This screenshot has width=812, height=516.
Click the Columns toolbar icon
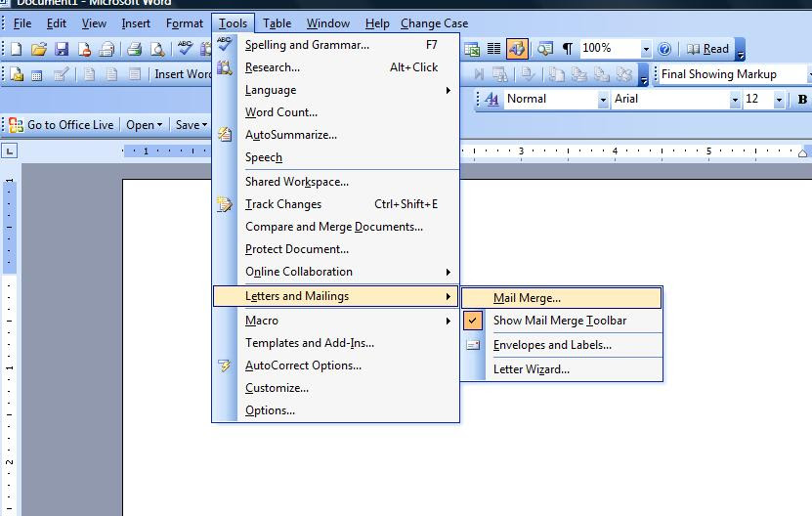pyautogui.click(x=494, y=49)
